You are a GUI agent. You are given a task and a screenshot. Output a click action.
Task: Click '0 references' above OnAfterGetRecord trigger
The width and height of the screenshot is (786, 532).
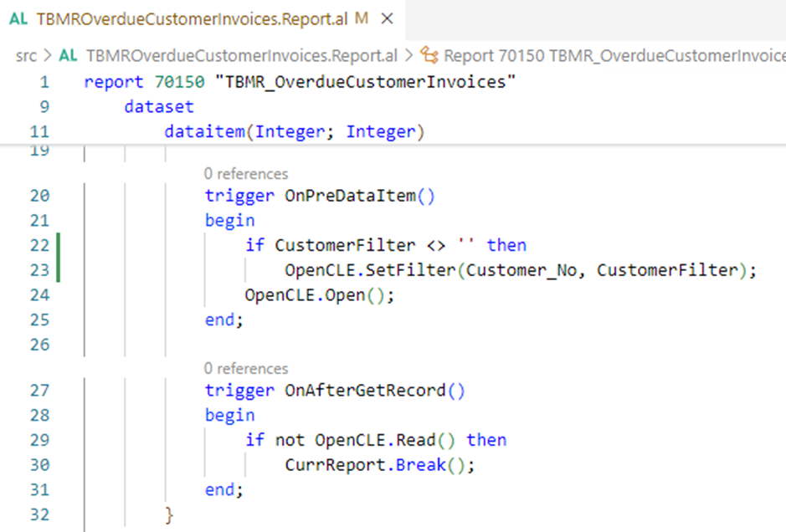coord(245,369)
